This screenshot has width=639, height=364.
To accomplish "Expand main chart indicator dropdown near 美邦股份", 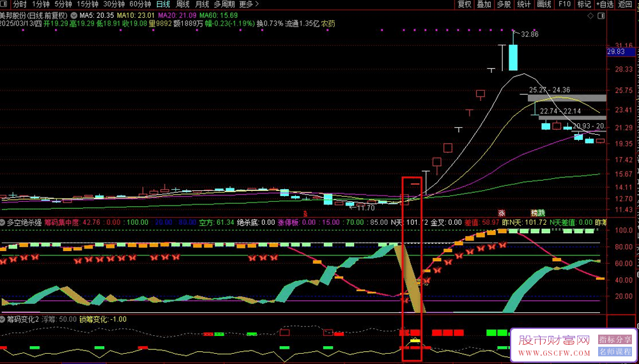I will (x=73, y=15).
